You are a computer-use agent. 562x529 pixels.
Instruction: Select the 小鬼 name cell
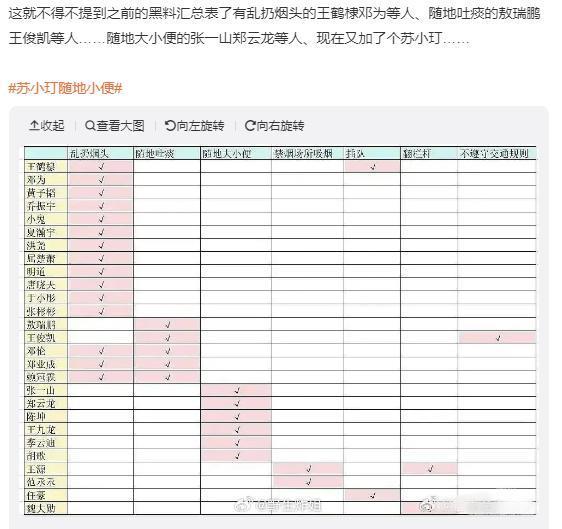pyautogui.click(x=46, y=219)
